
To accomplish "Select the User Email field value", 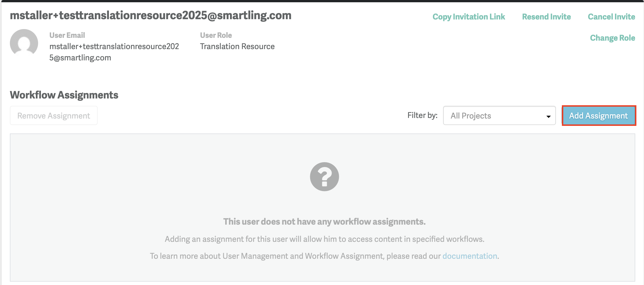I will coord(114,52).
